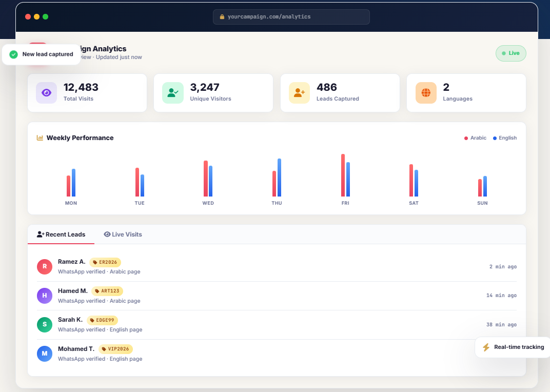The height and width of the screenshot is (392, 550).
Task: Click the red Arabic bar for WED
Action: pos(206,179)
